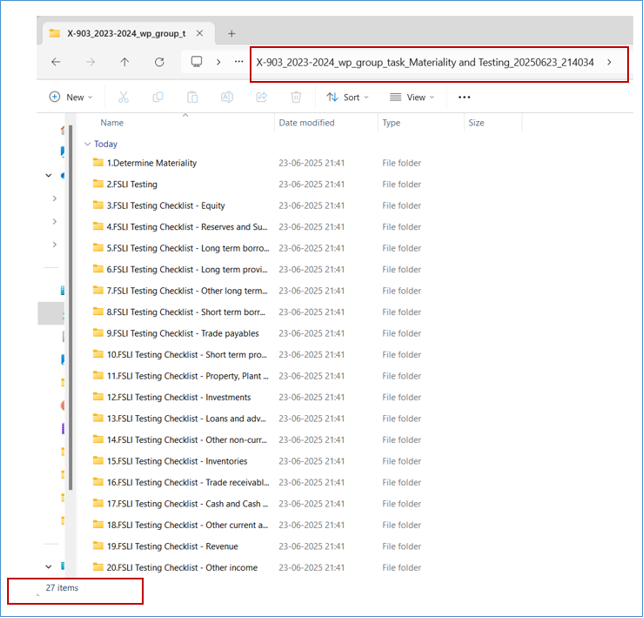Navigate back with the back arrow
644x618 pixels.
(x=56, y=62)
